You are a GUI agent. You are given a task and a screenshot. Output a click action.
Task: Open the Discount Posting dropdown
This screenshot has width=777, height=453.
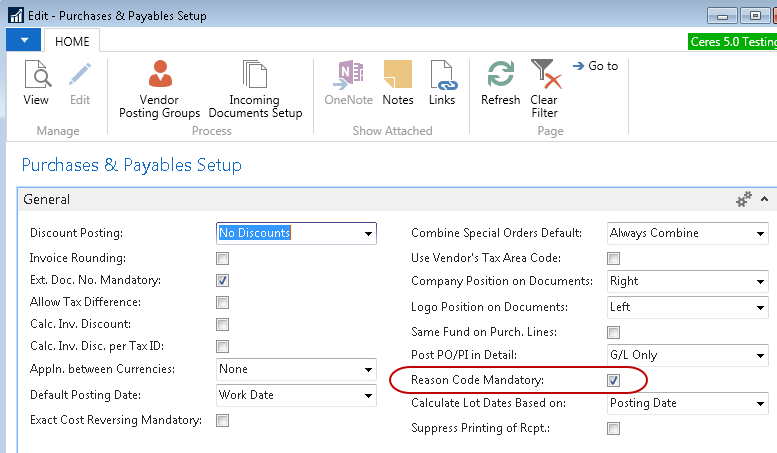click(368, 234)
